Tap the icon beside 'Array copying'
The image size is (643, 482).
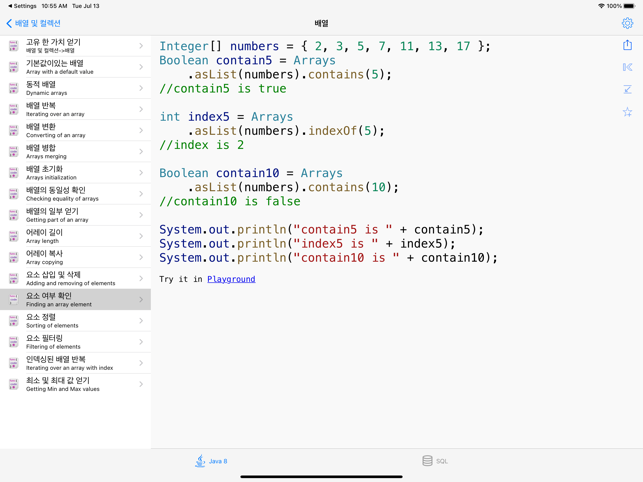[x=14, y=257]
